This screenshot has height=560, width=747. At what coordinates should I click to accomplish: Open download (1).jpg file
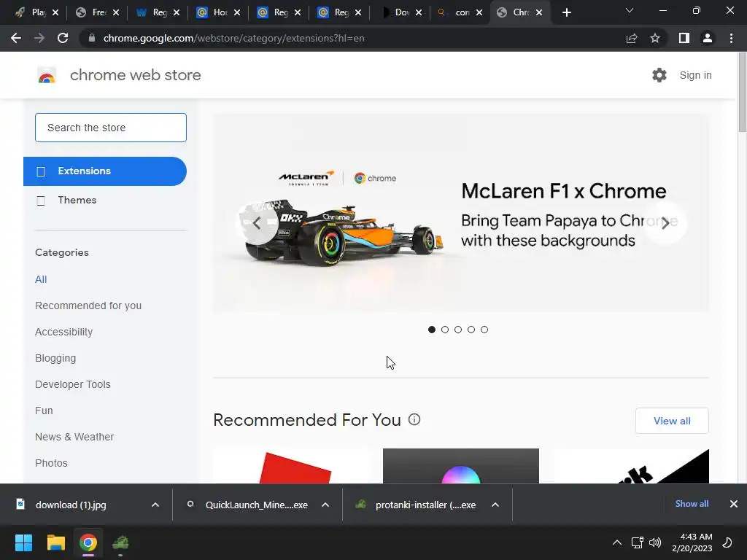[x=71, y=505]
